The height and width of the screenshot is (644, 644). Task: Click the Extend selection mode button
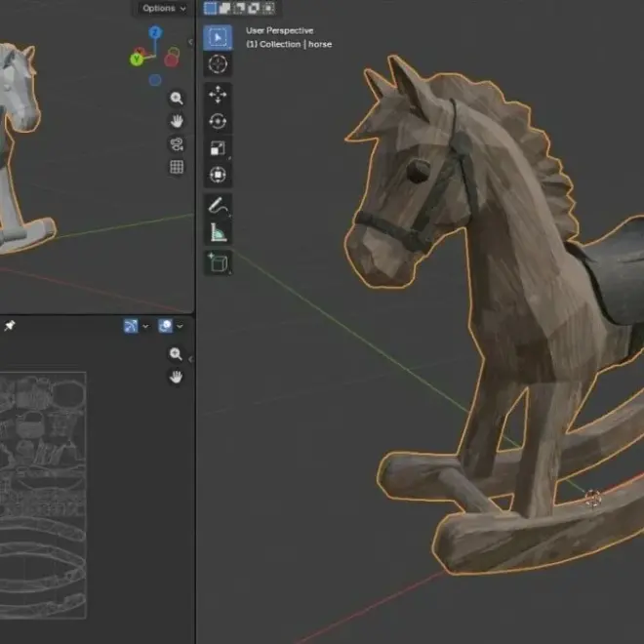224,8
